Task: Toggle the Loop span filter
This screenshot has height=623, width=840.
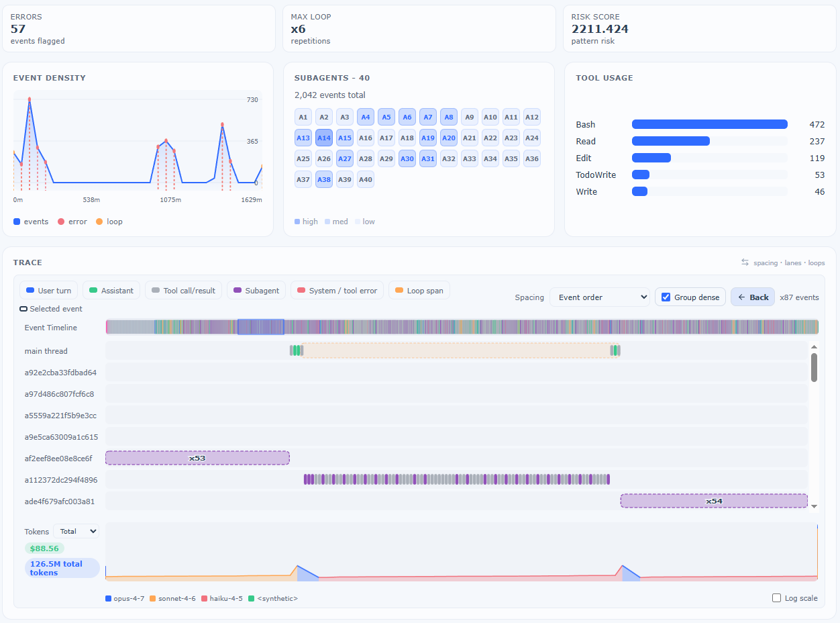Action: tap(419, 291)
